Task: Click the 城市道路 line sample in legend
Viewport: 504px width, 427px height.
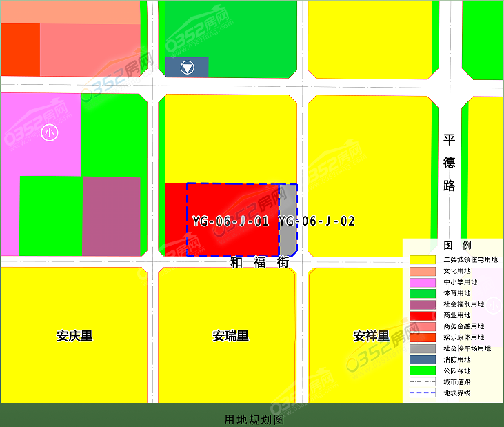Action: [422, 381]
